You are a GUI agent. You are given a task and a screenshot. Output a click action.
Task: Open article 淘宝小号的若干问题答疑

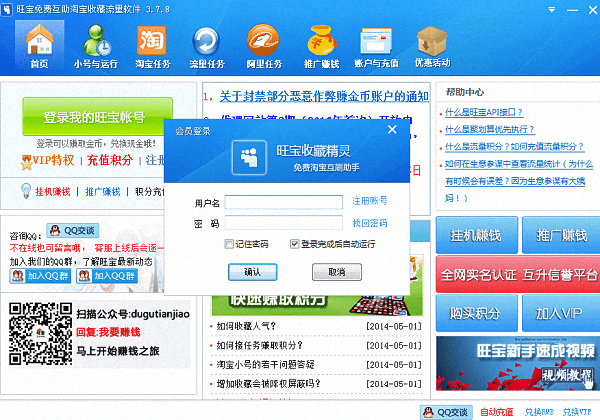pyautogui.click(x=266, y=364)
